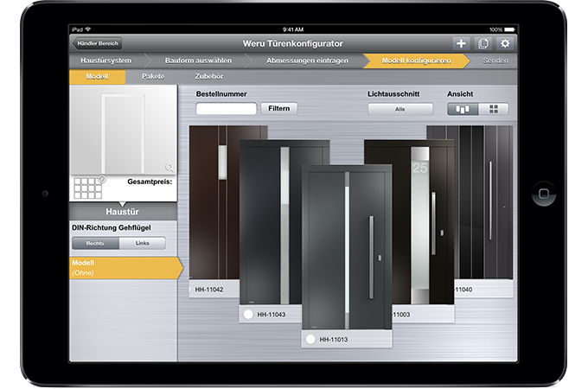Tap the Wi-Fi status icon
The image size is (588, 389).
(x=87, y=29)
